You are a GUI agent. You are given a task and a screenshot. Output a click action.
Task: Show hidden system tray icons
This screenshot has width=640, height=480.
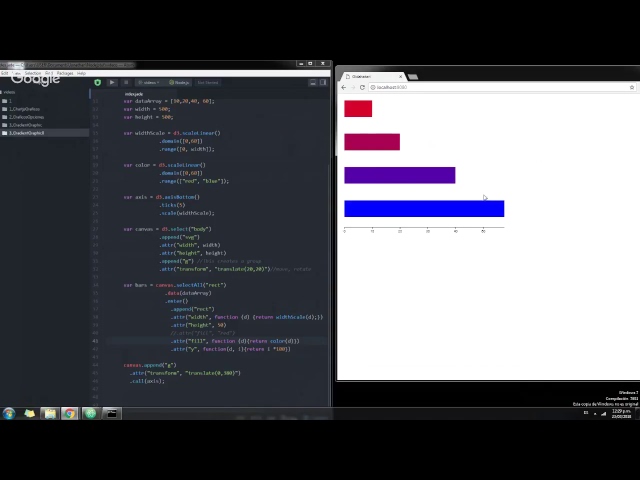pos(595,413)
